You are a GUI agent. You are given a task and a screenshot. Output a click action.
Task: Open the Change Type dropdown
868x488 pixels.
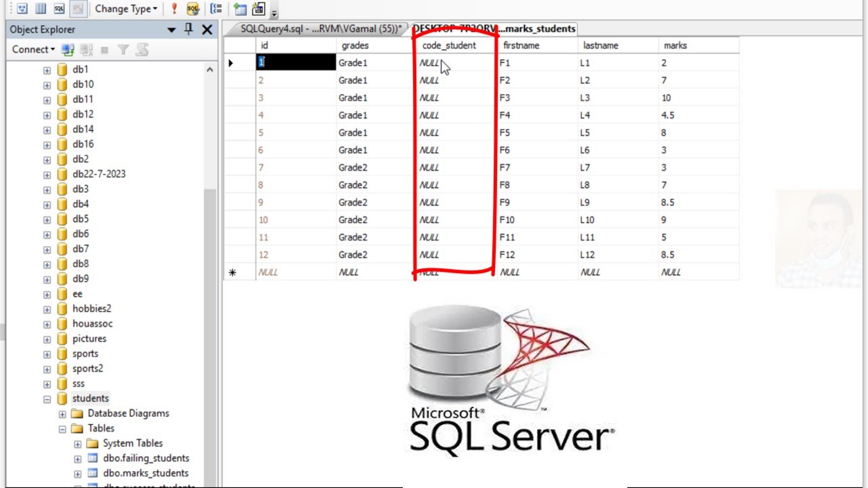click(126, 9)
